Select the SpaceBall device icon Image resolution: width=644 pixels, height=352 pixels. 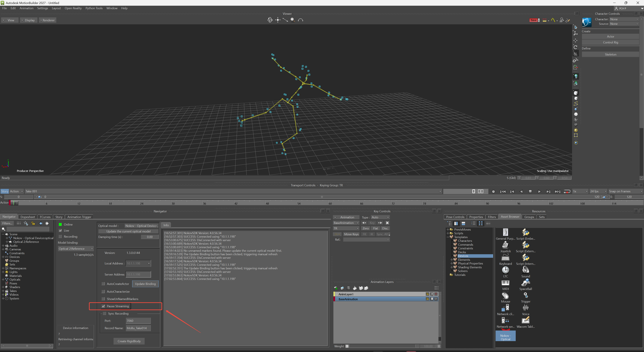pyautogui.click(x=525, y=283)
